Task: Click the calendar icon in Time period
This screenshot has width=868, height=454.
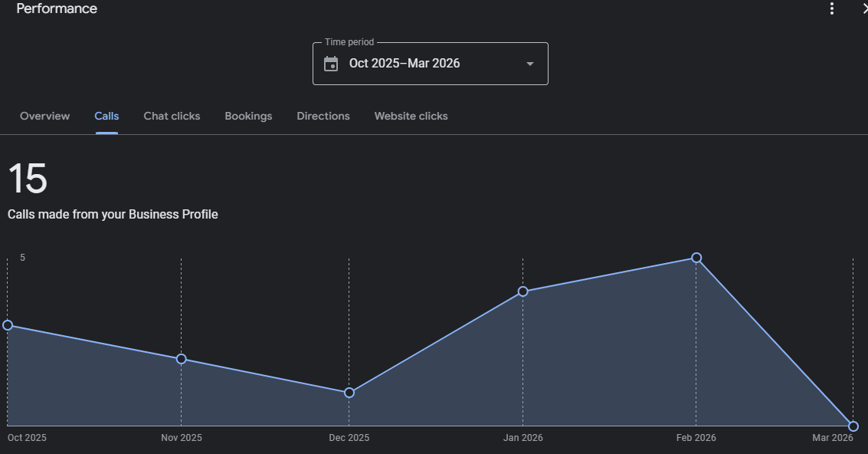Action: point(331,64)
